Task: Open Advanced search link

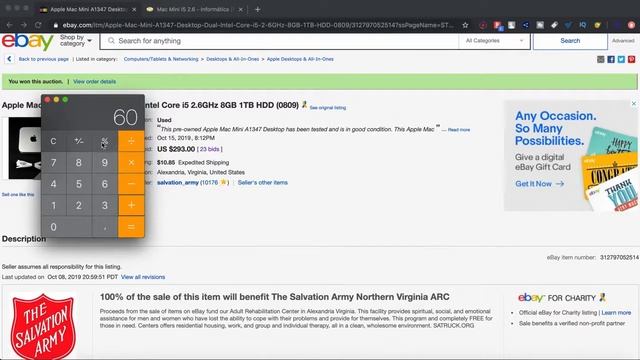Action: coord(623,41)
